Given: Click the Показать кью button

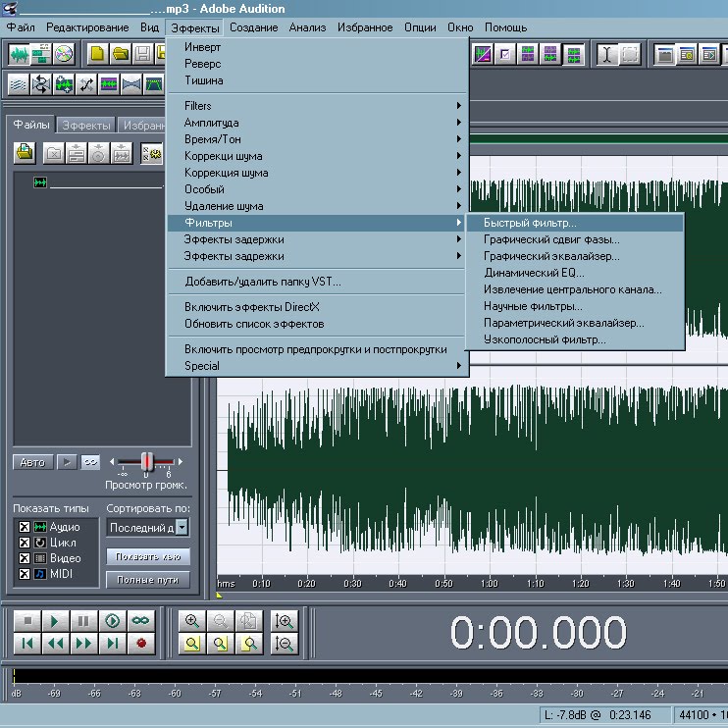Looking at the screenshot, I should click(147, 556).
